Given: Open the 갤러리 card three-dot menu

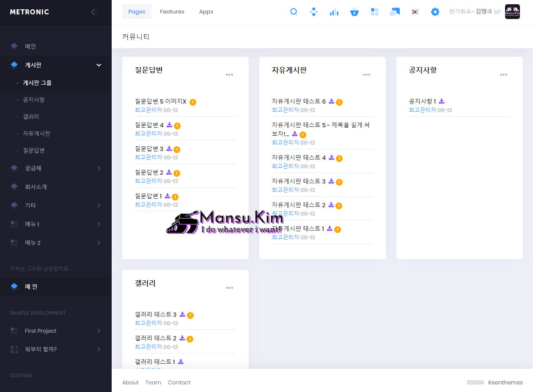Looking at the screenshot, I should (x=230, y=288).
